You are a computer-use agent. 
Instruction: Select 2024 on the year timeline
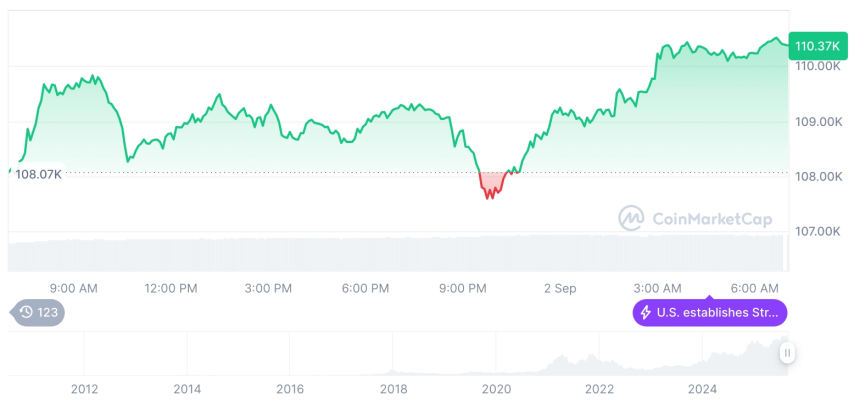pyautogui.click(x=703, y=388)
